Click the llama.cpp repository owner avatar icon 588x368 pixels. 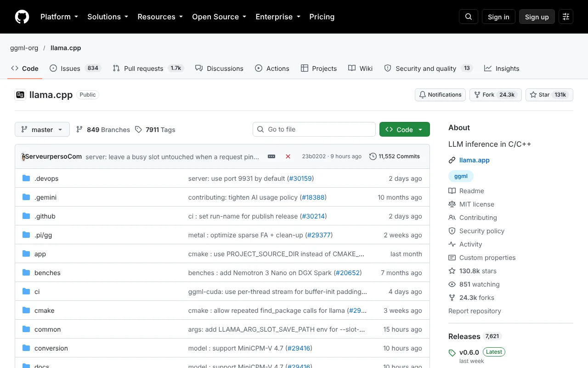(20, 95)
